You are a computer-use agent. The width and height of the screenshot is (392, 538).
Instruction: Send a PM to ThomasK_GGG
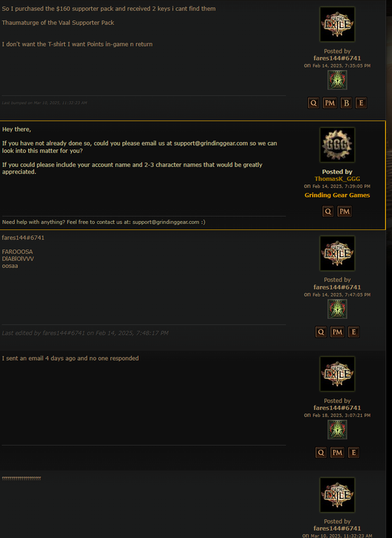point(344,211)
